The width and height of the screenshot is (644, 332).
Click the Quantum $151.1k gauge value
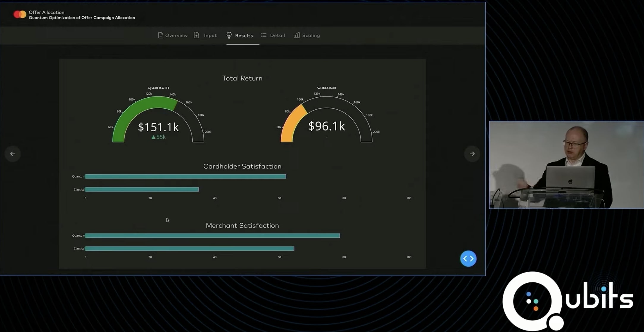coord(158,127)
